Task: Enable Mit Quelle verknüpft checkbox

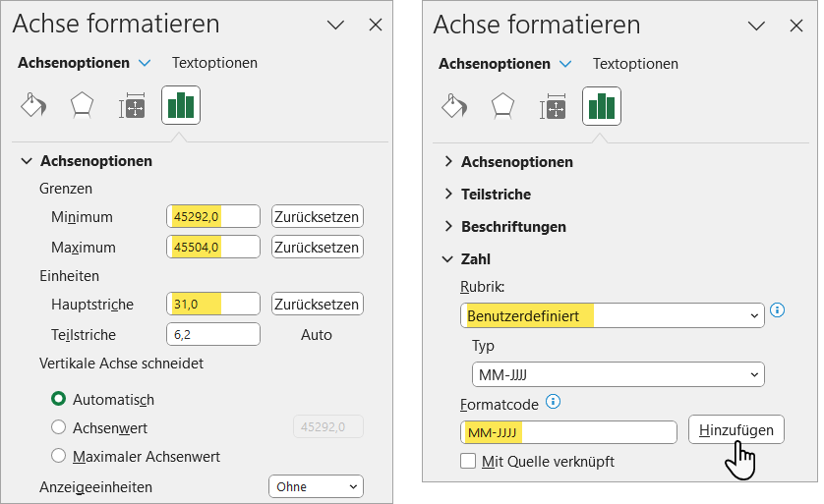Action: pyautogui.click(x=469, y=461)
